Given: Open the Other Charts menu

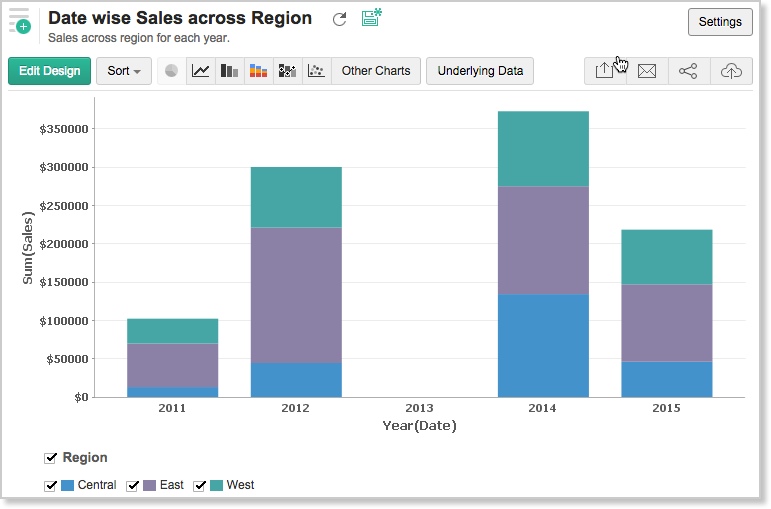Looking at the screenshot, I should coord(375,71).
